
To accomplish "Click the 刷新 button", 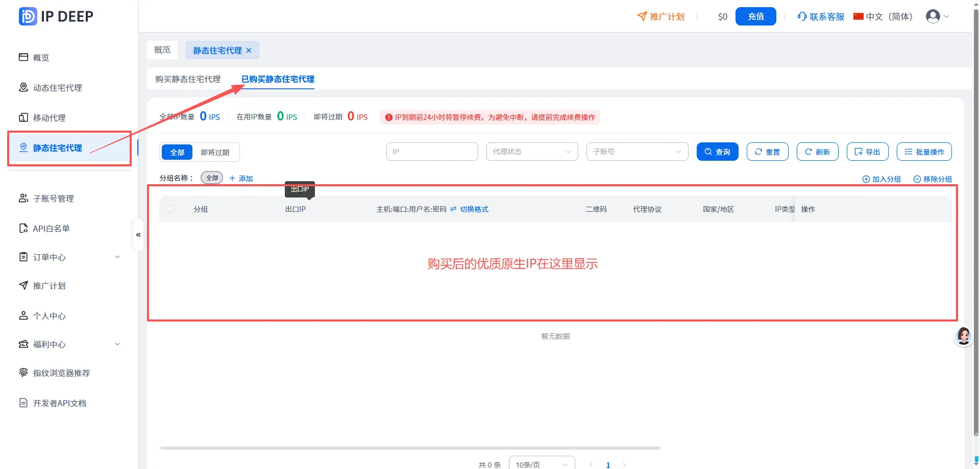I will (818, 152).
